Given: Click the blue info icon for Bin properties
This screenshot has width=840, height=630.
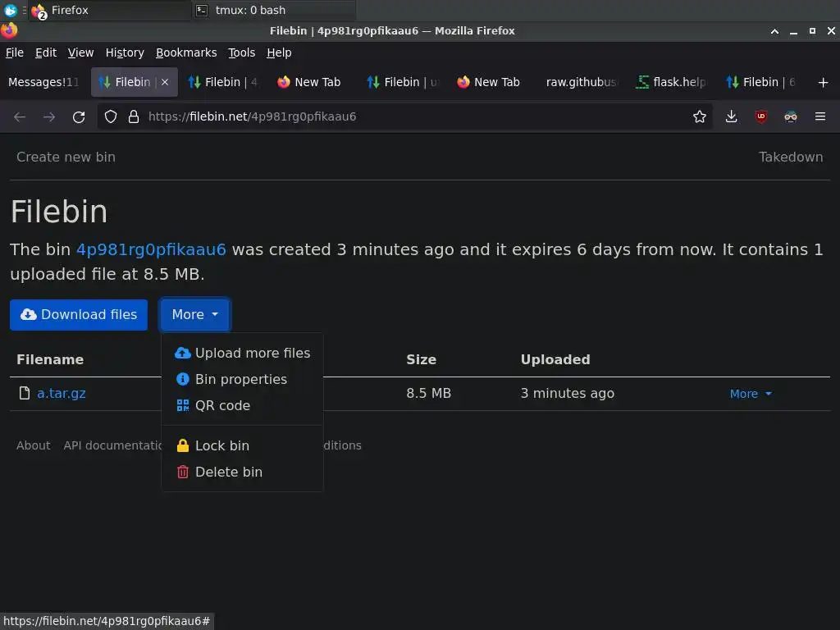Looking at the screenshot, I should pyautogui.click(x=183, y=379).
